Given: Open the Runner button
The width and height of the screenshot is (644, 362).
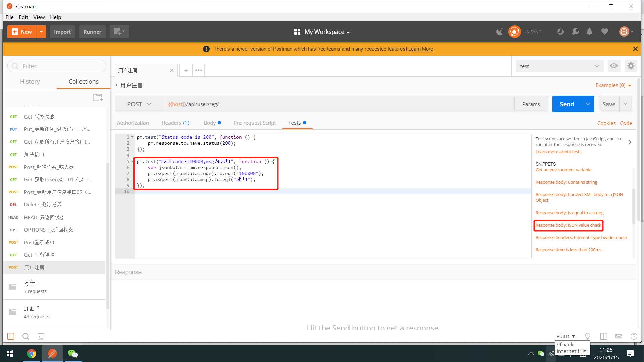Looking at the screenshot, I should coord(92,32).
